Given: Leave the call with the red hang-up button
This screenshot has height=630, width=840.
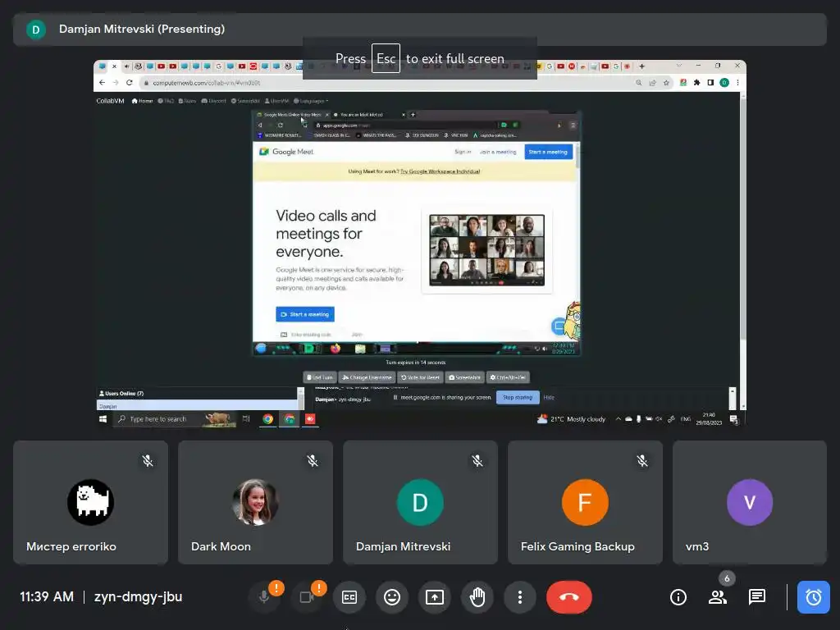Looking at the screenshot, I should tap(569, 597).
